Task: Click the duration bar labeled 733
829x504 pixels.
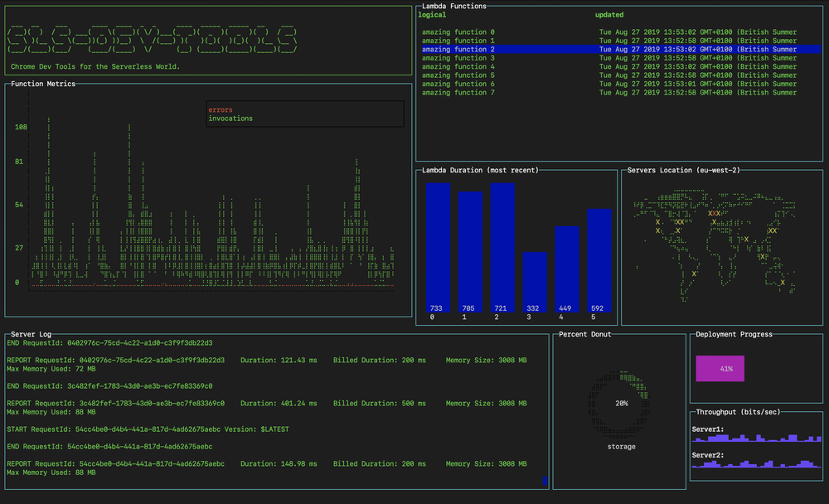Action: coord(438,248)
